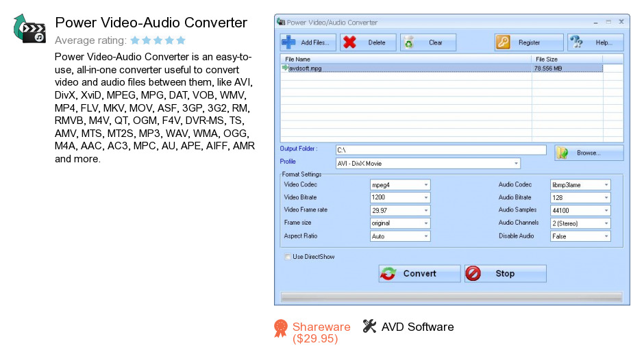Click the AVD Software tools icon
This screenshot has height=363, width=644.
pyautogui.click(x=369, y=327)
